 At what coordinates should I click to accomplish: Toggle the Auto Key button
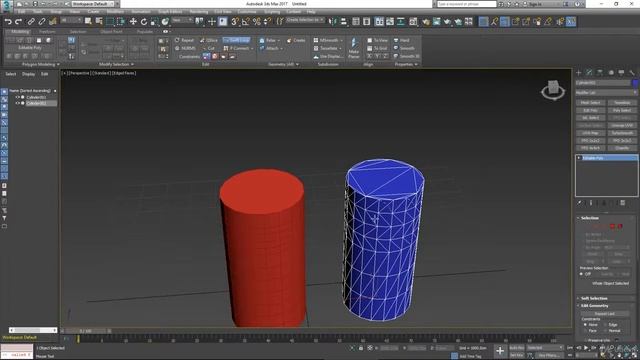click(516, 348)
